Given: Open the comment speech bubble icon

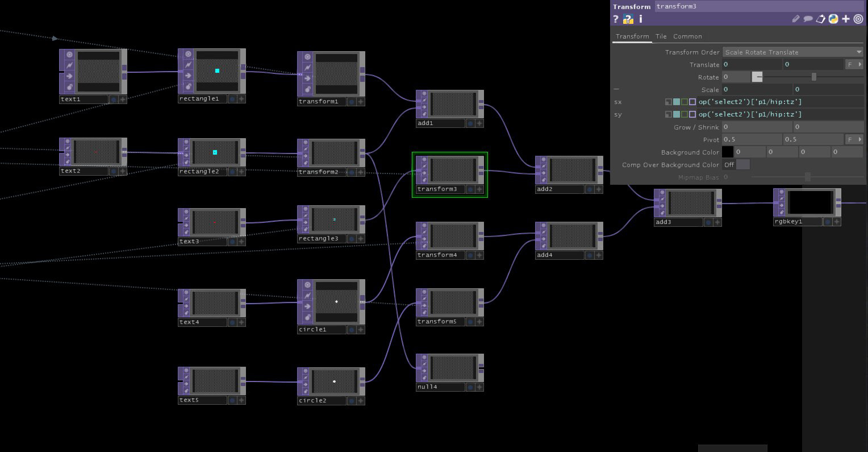Looking at the screenshot, I should (x=808, y=19).
